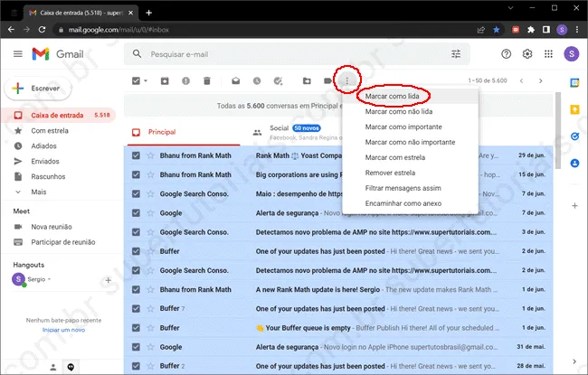Uncheck the A new Rank Math update email
The height and width of the screenshot is (375, 588).
pyautogui.click(x=136, y=289)
